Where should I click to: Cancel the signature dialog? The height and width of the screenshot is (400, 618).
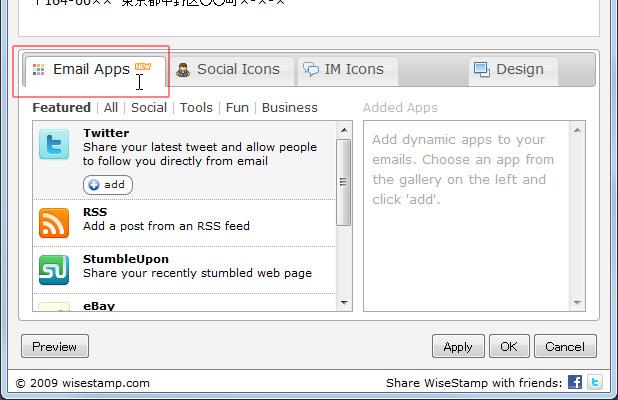click(x=565, y=346)
